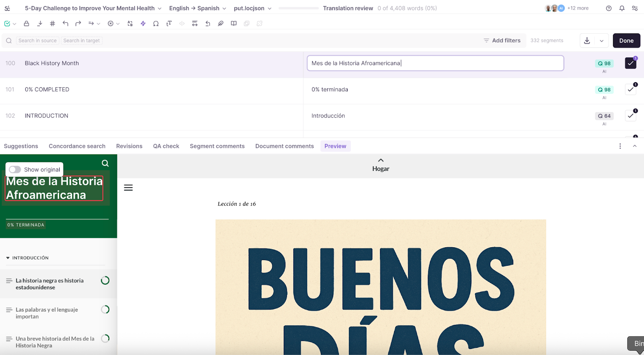Expand the copy source options chevron
The width and height of the screenshot is (644, 355).
click(x=99, y=24)
